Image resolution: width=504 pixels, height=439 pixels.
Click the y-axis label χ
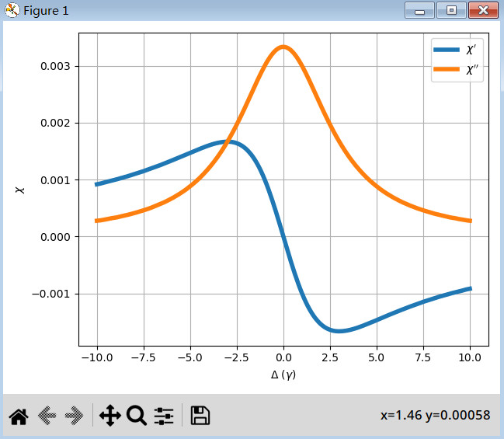pos(23,189)
